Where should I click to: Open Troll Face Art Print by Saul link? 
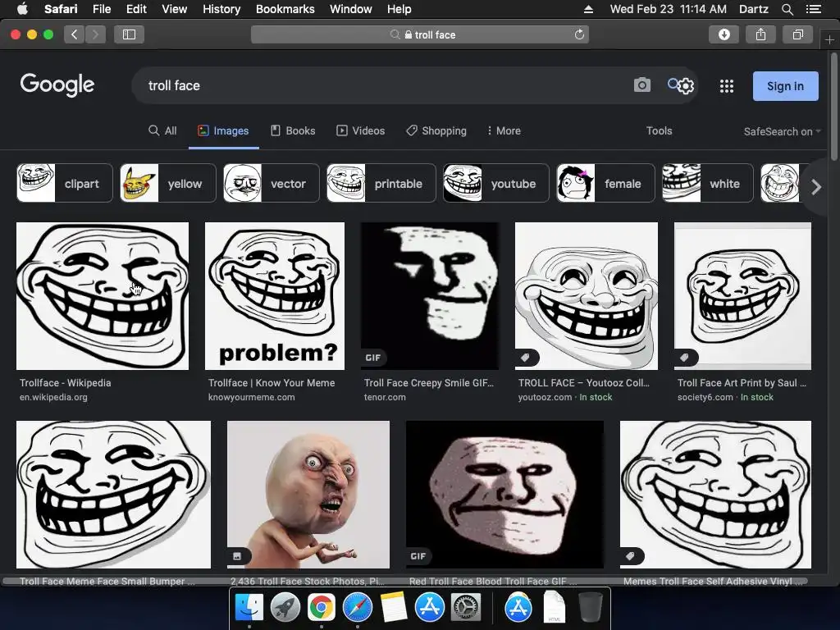[742, 383]
